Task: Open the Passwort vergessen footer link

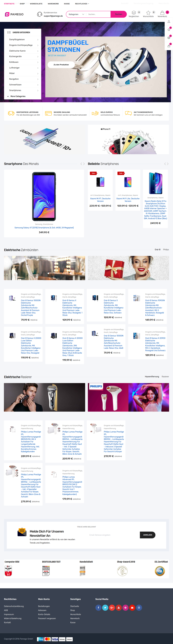Action: [x=47, y=618]
